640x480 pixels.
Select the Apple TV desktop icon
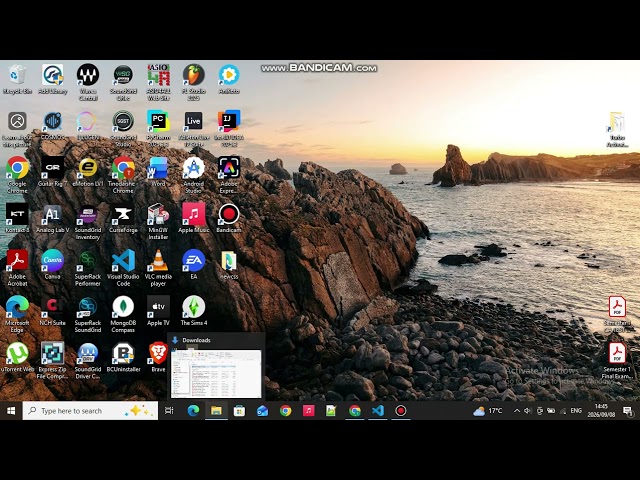[158, 311]
